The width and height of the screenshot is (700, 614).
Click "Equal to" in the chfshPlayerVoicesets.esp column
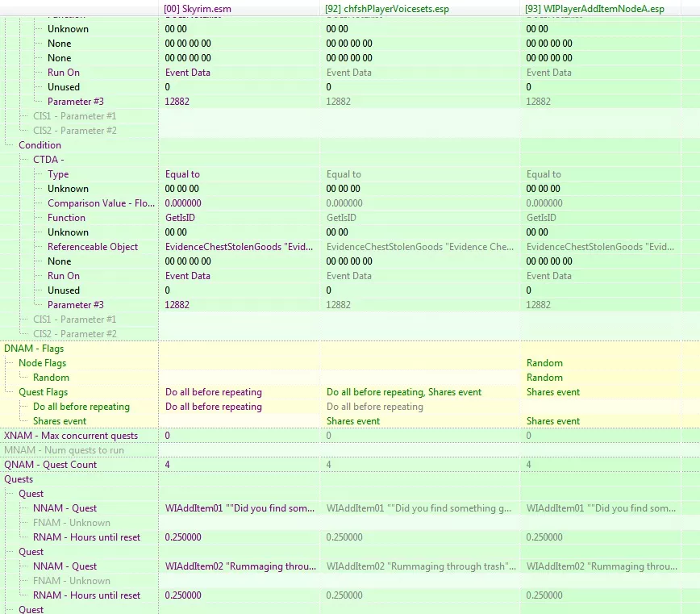click(x=344, y=174)
